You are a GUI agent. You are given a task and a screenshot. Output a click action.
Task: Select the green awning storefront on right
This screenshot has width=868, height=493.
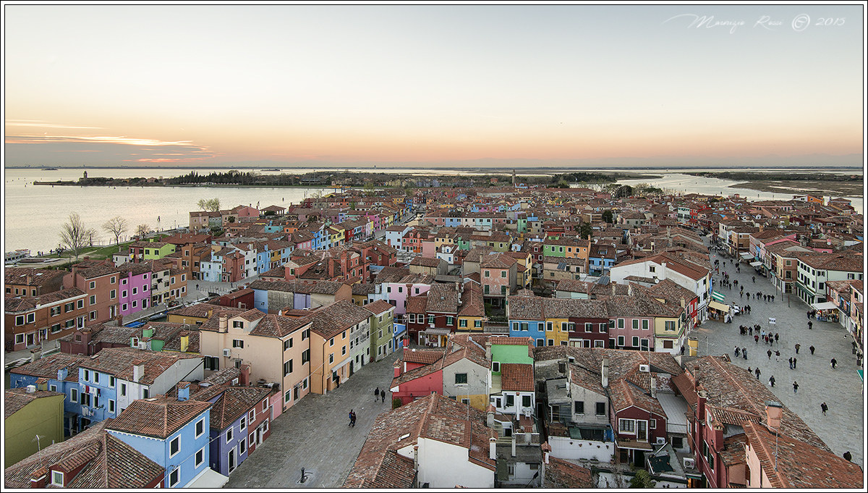pos(719,296)
